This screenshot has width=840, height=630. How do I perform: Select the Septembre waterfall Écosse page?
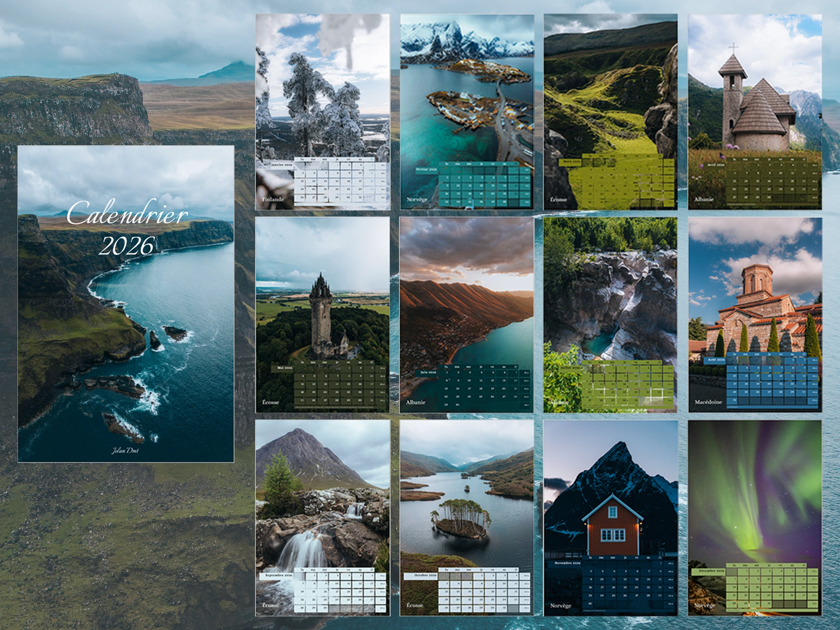322,494
